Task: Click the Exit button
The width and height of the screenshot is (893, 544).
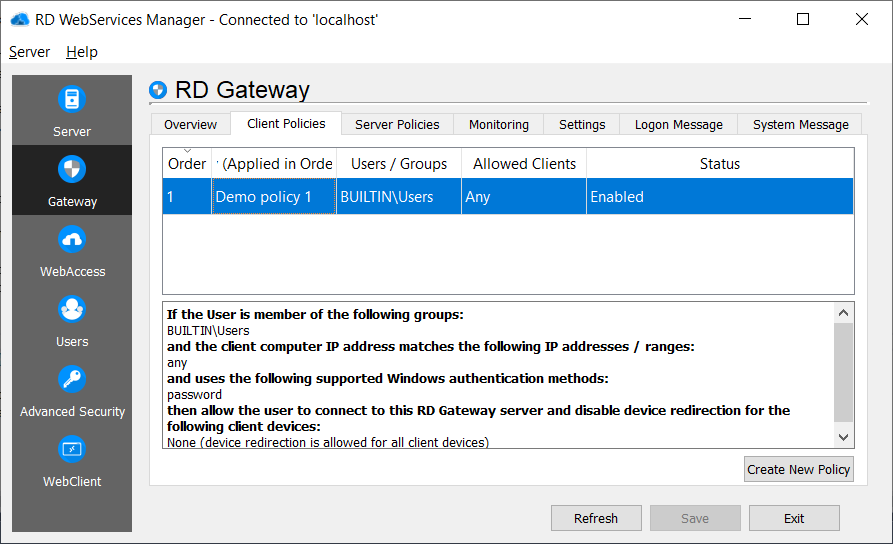Action: point(794,518)
